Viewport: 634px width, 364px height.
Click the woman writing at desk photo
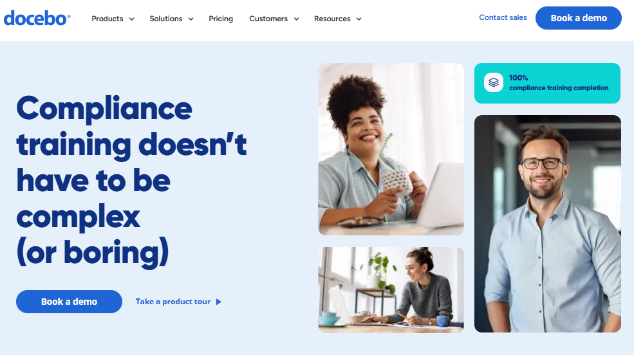click(x=391, y=289)
